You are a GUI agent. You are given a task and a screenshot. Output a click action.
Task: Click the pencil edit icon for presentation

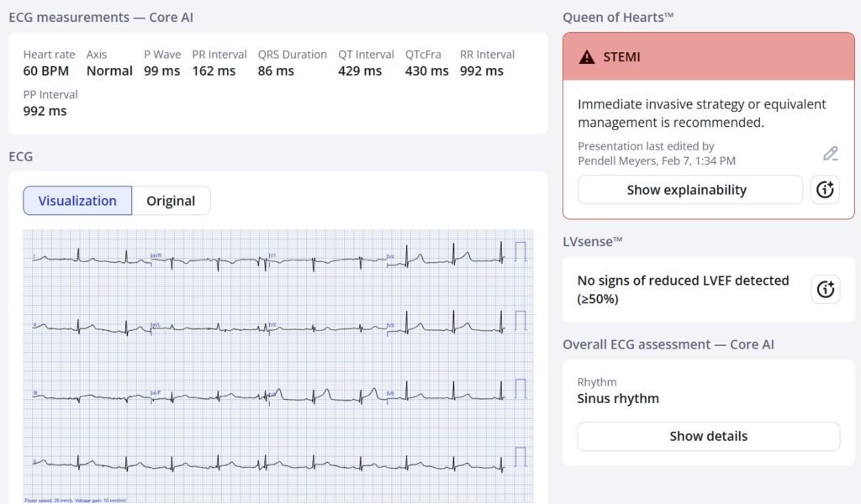coord(830,153)
